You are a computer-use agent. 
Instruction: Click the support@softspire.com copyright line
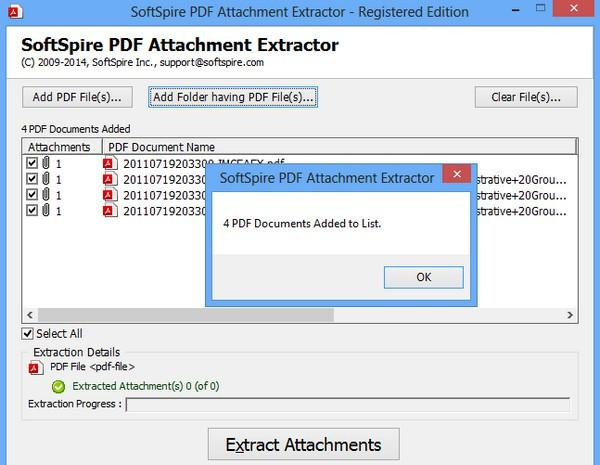142,62
